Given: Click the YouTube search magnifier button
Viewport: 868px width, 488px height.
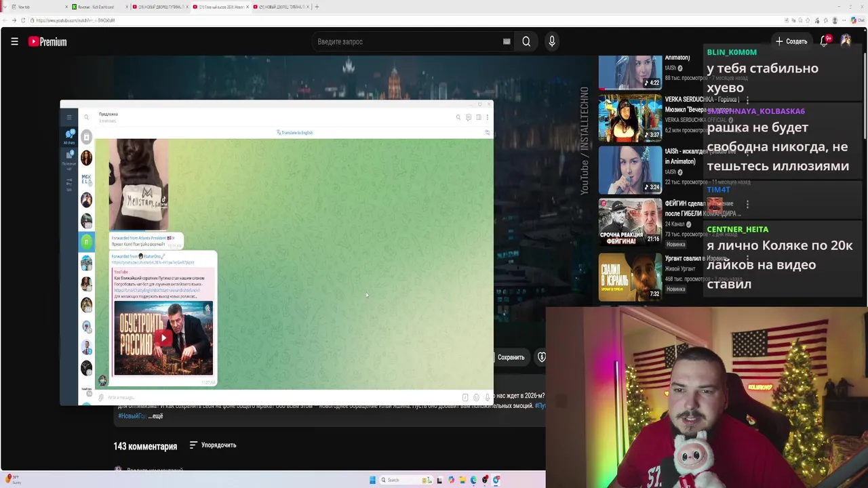Looking at the screenshot, I should coord(526,41).
